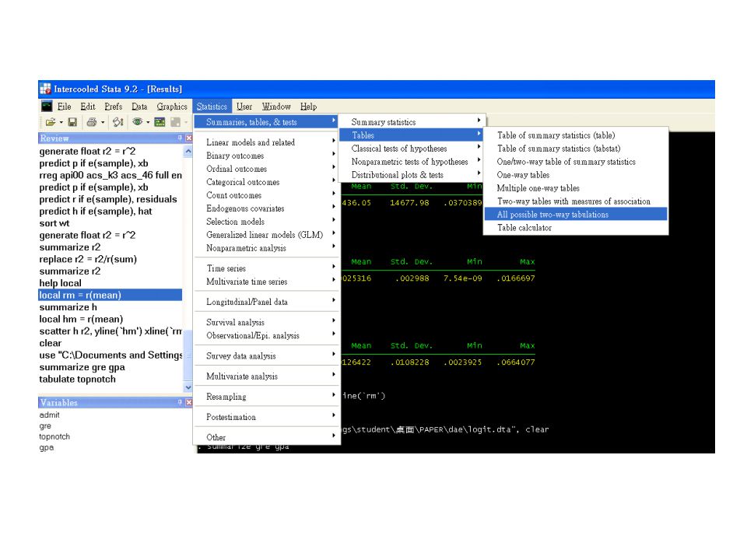Click the Viewer eye icon in toolbar
The width and height of the screenshot is (747, 560).
pos(138,122)
